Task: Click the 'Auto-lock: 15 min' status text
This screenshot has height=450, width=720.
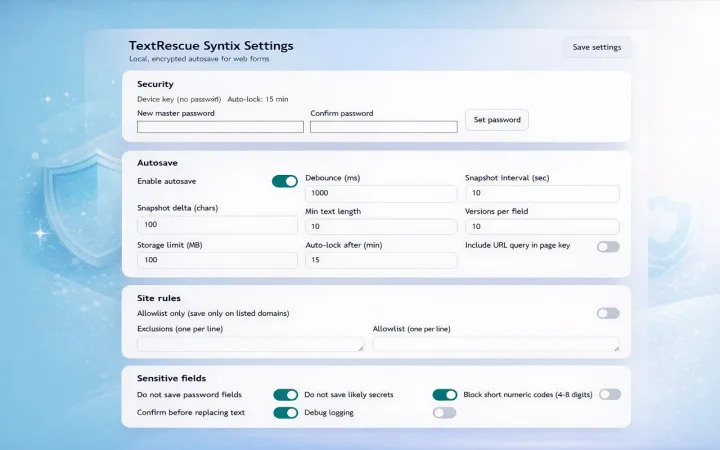Action: (x=258, y=99)
